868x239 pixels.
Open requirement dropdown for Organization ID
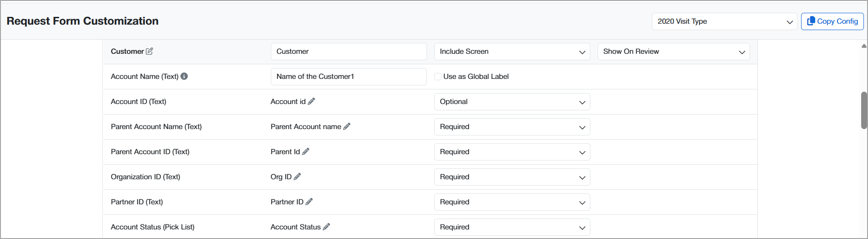tap(512, 177)
